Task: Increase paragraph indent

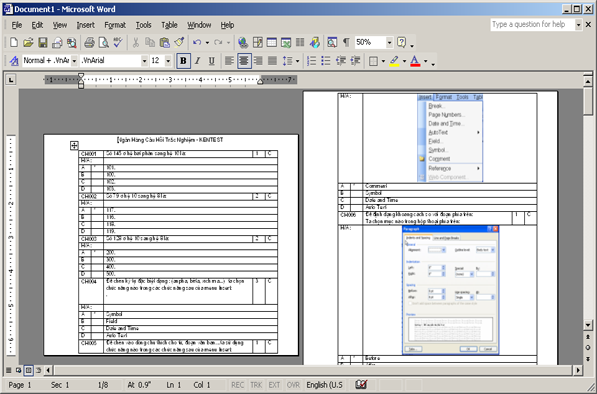Action: [x=355, y=61]
